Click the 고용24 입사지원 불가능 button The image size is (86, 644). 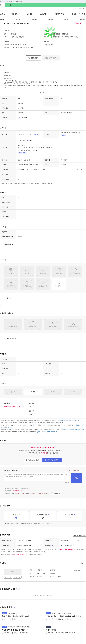[x=51, y=58]
